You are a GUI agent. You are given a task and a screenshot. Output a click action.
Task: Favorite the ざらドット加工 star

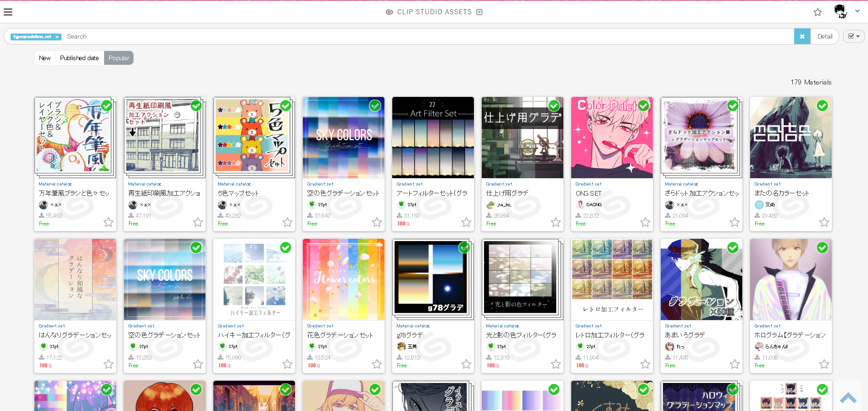(734, 222)
